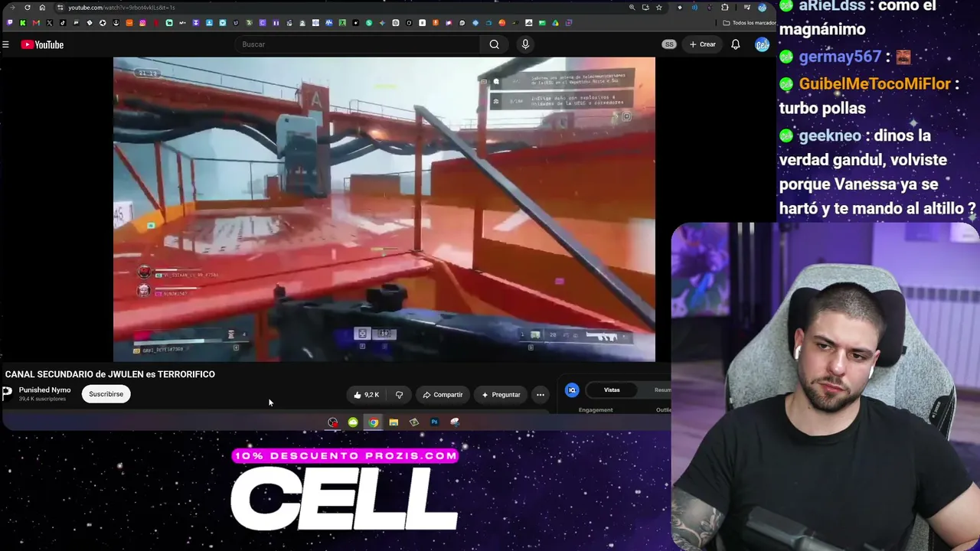
Task: Open the 'Crear' create menu
Action: [702, 44]
